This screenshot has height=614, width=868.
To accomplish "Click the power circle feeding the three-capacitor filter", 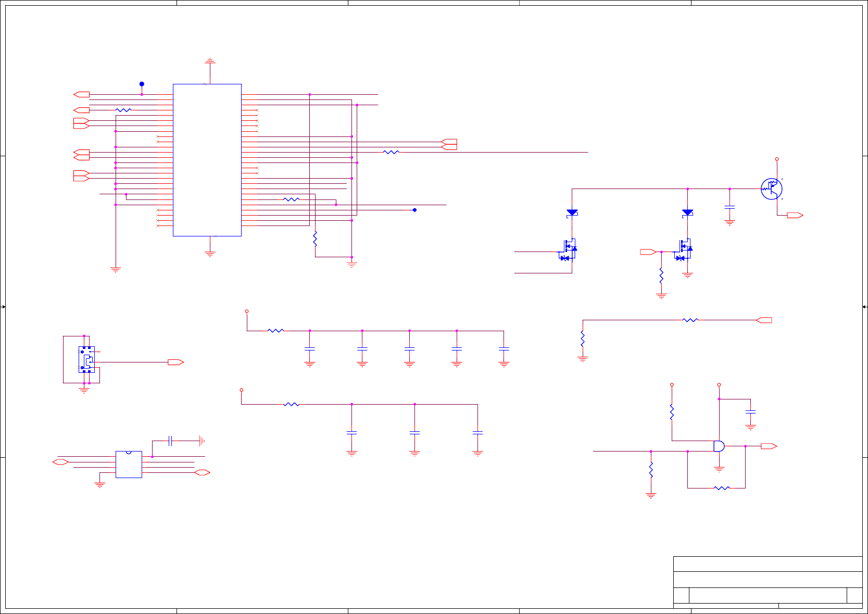I will [x=242, y=390].
